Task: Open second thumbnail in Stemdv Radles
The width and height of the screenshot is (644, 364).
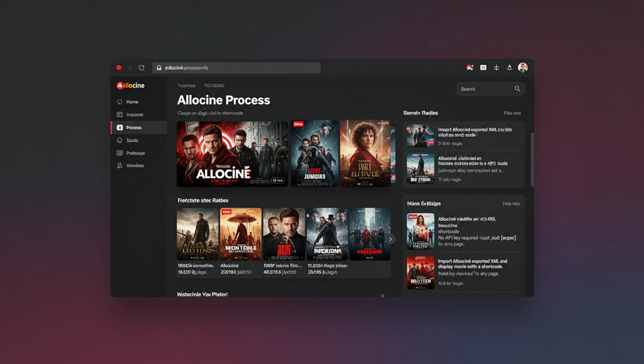Action: [x=420, y=168]
